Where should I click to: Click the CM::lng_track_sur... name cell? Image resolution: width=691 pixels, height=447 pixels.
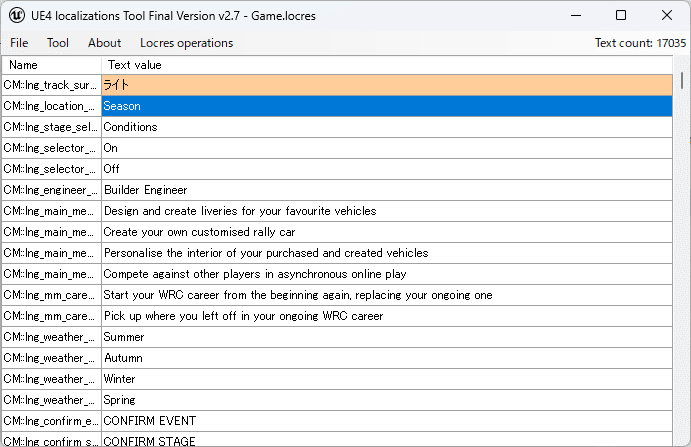coord(52,85)
